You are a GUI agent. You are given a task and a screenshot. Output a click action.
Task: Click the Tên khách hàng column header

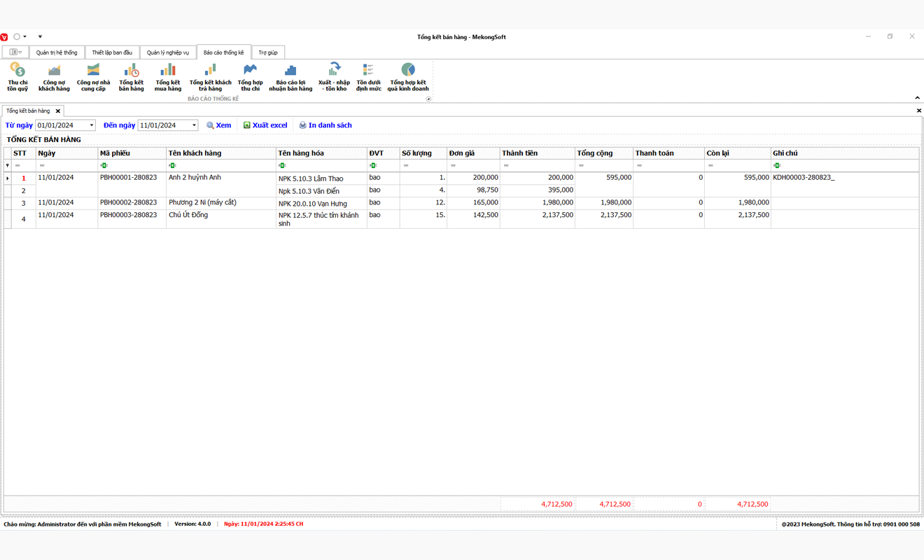coord(220,153)
